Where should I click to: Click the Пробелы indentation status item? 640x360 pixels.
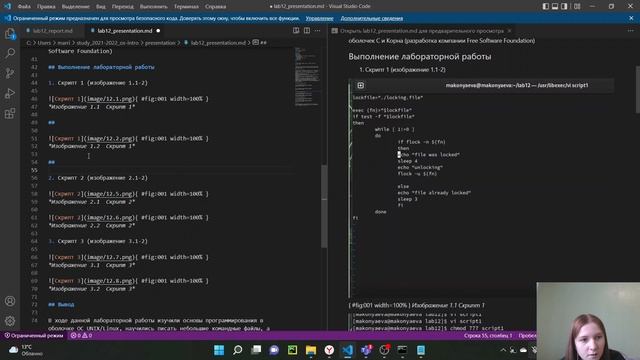(x=527, y=336)
